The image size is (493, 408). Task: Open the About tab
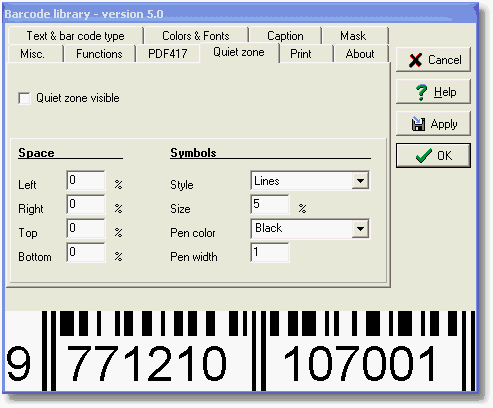(360, 54)
